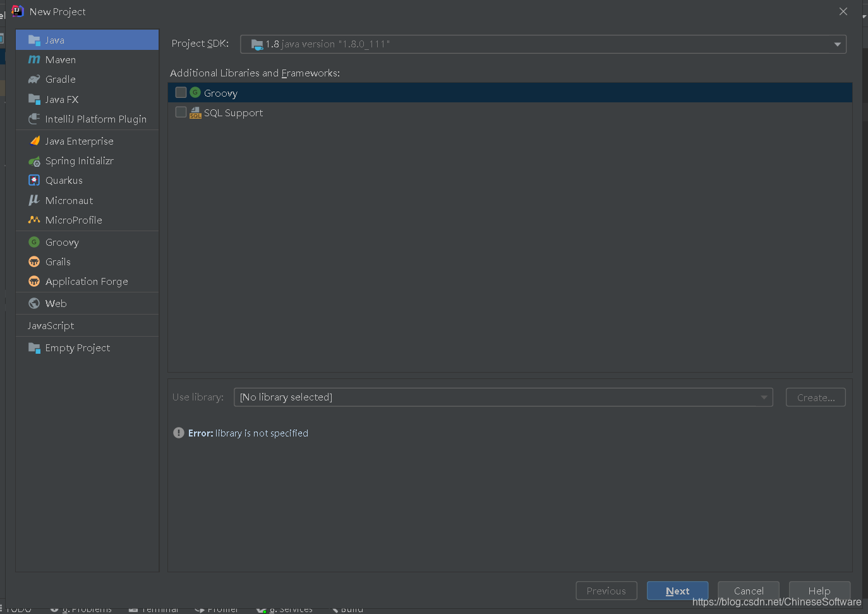This screenshot has height=614, width=868.
Task: Click 'library is not specified' error text
Action: [262, 433]
